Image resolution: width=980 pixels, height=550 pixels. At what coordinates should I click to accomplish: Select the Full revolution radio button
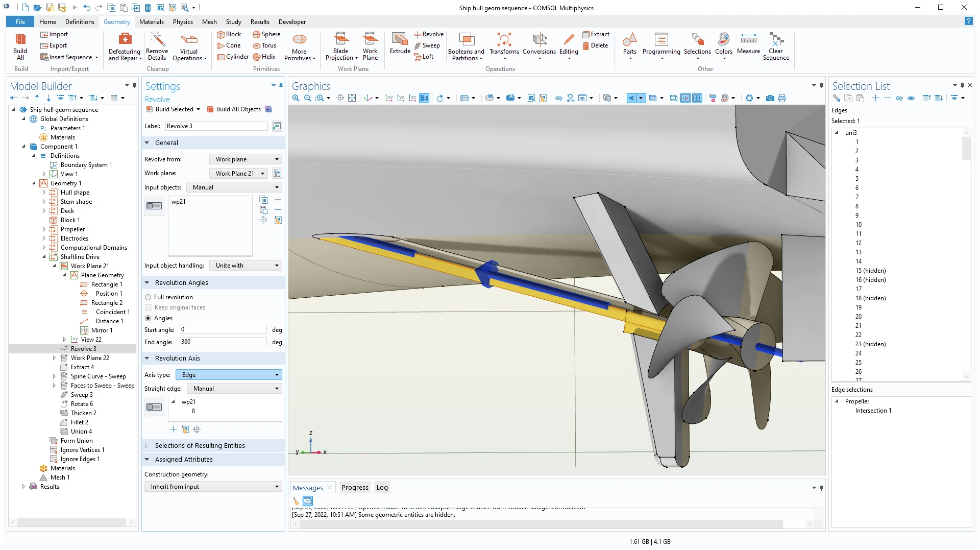pos(148,297)
